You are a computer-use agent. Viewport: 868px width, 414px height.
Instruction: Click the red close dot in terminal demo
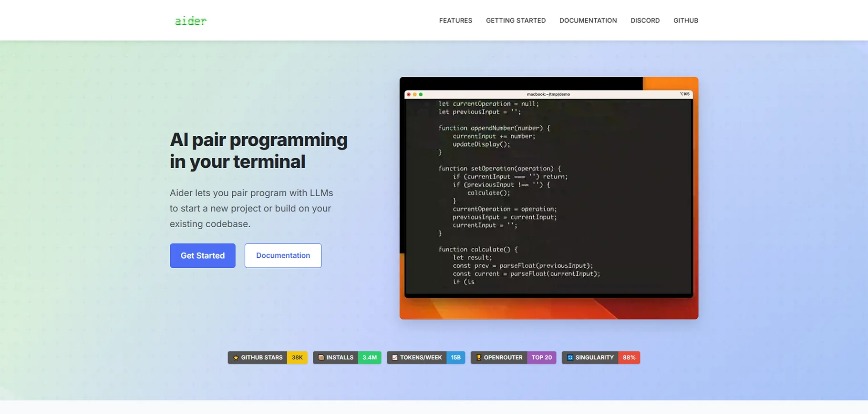(x=409, y=94)
